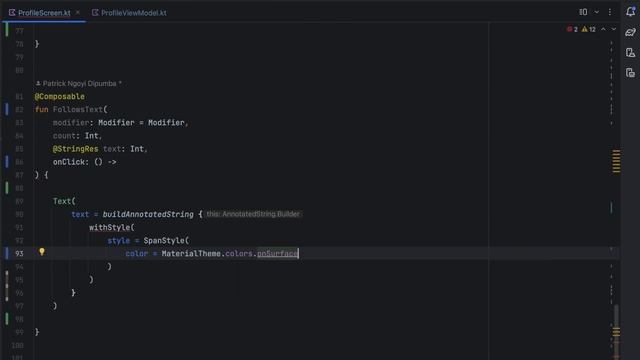Click line number 82 in the gutter
Image resolution: width=640 pixels, height=360 pixels.
(x=19, y=109)
